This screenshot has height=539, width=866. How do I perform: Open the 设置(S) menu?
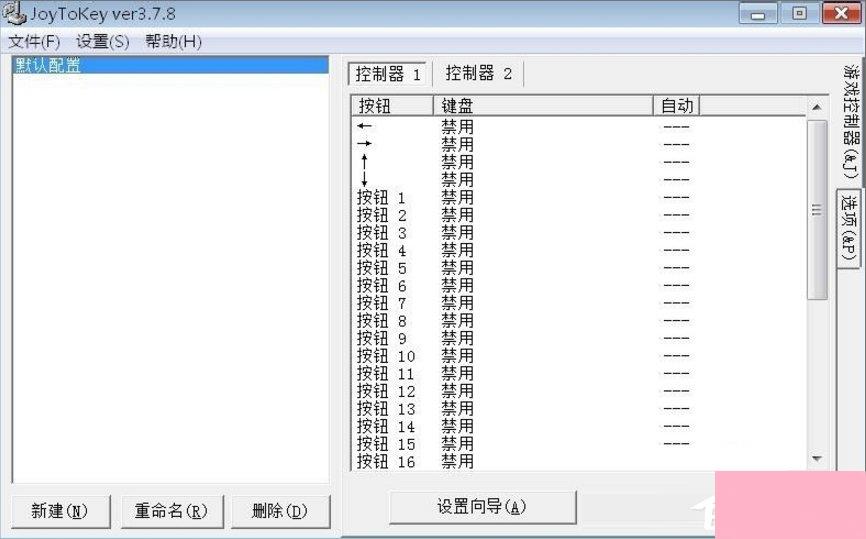102,41
